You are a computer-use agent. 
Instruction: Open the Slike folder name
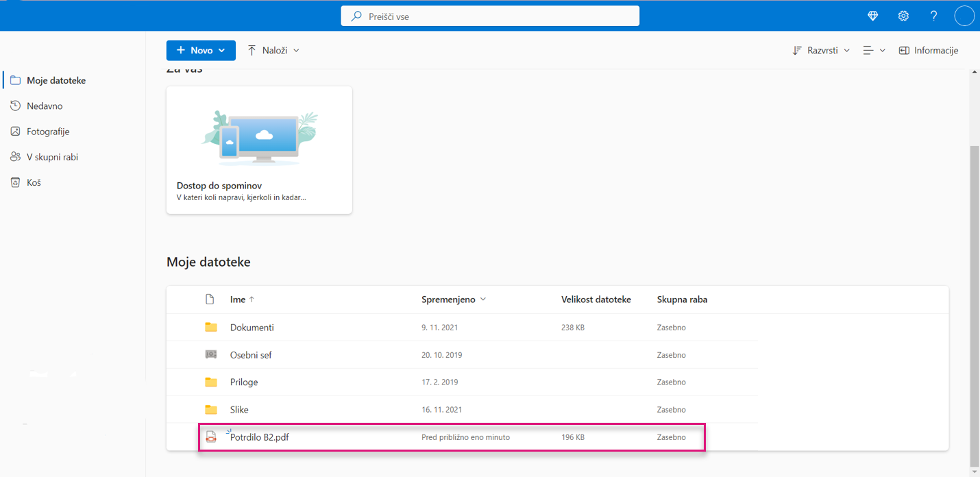(239, 410)
